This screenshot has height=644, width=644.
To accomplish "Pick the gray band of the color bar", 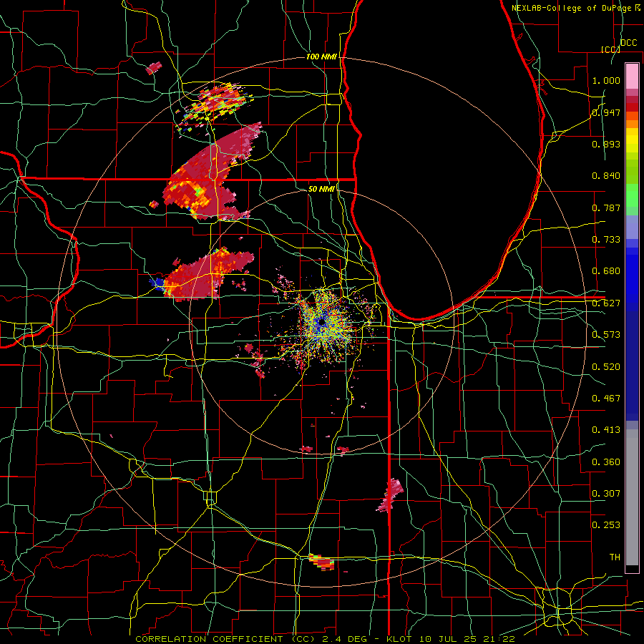I will coord(632,497).
